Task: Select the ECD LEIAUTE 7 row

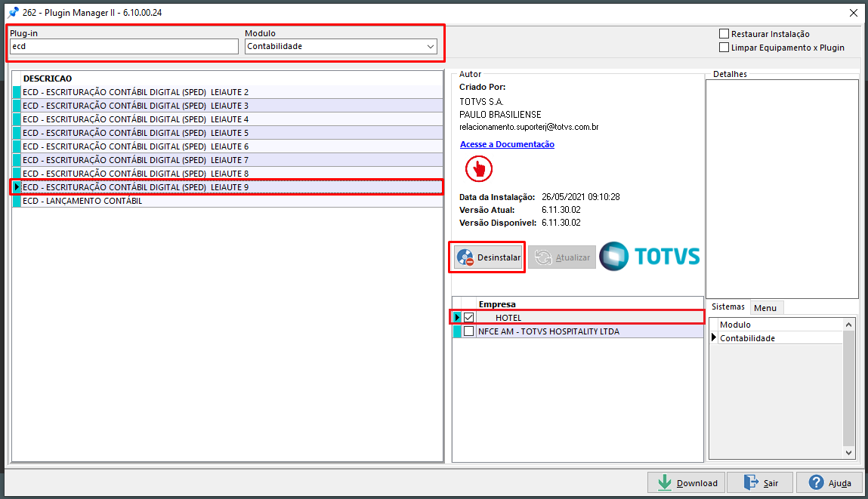Action: tap(227, 160)
